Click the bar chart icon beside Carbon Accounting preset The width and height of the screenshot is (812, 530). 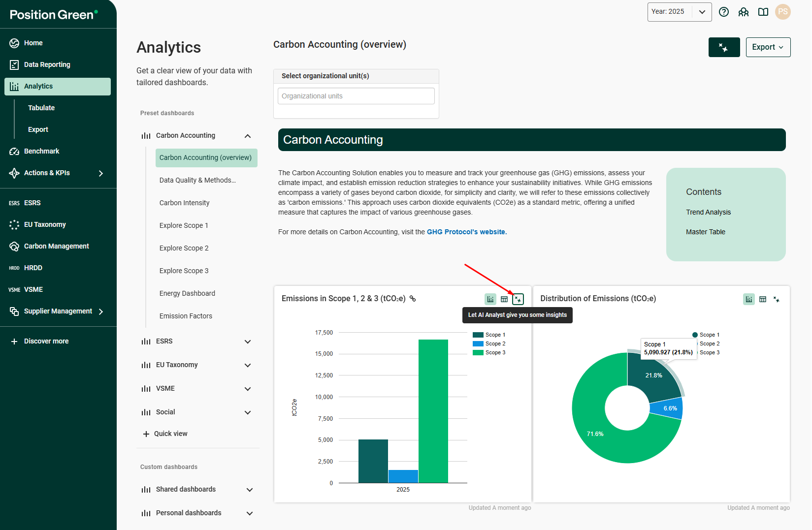click(x=146, y=135)
